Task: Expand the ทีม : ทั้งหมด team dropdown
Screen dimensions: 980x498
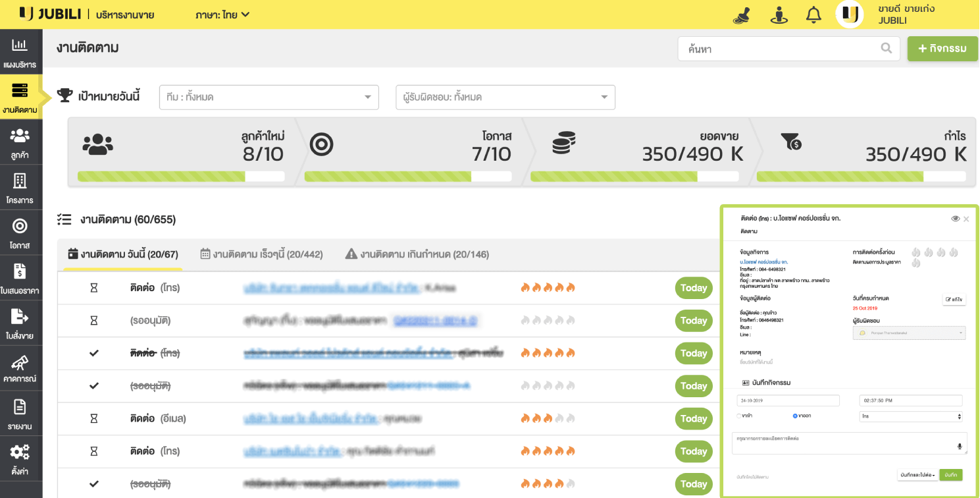Action: (269, 97)
